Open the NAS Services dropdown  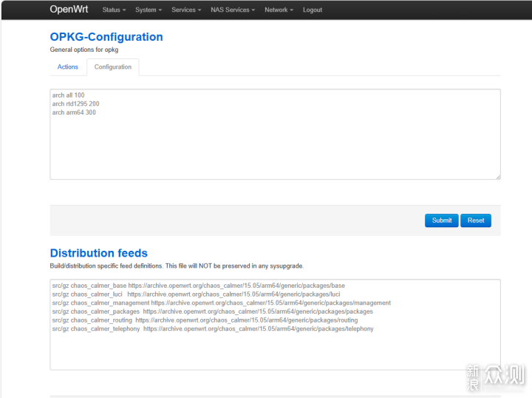(x=233, y=10)
